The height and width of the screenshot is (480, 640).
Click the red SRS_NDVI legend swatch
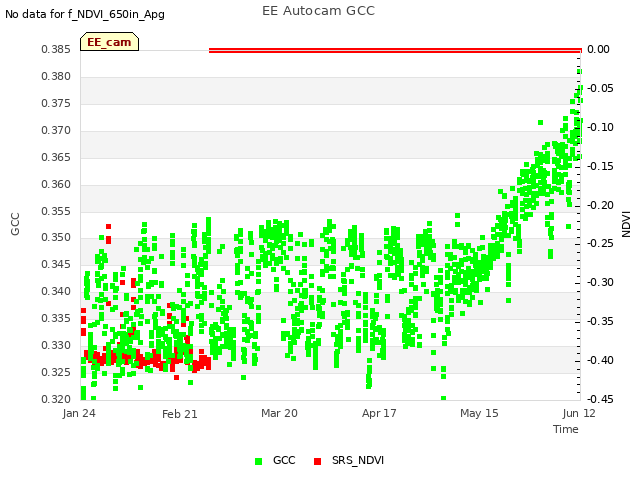[318, 461]
